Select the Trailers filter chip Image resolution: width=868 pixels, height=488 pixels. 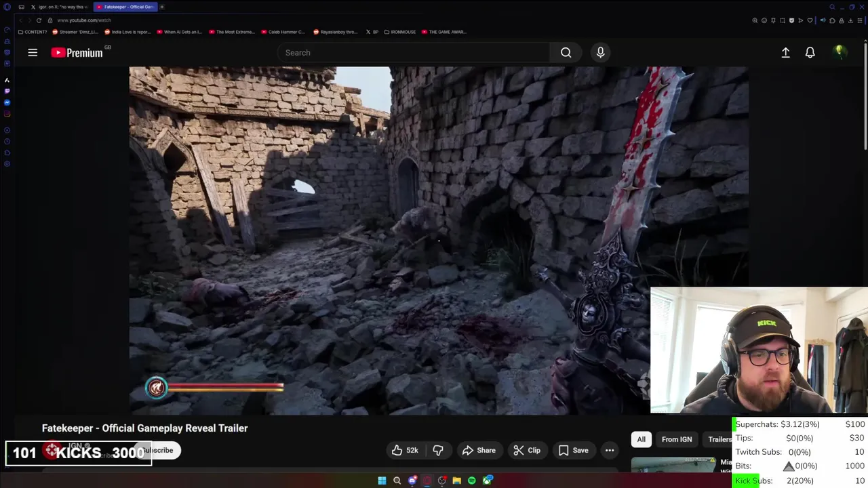[719, 439]
